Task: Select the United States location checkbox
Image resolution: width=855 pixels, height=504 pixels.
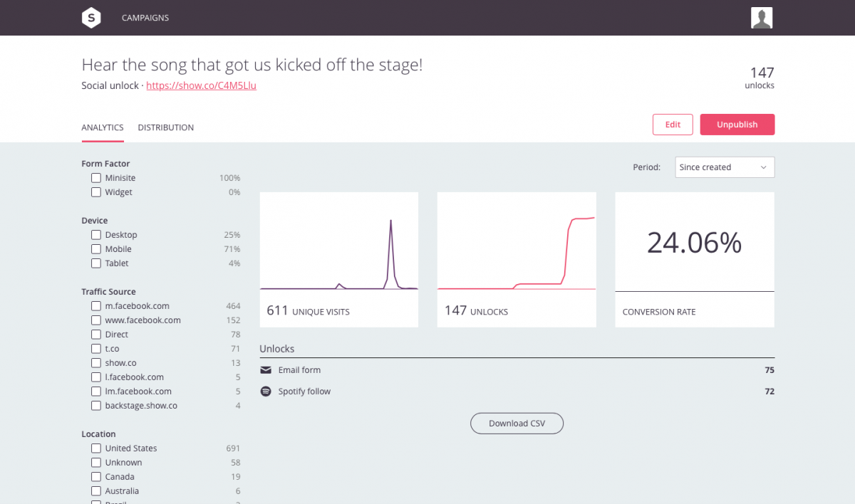Action: (96, 448)
